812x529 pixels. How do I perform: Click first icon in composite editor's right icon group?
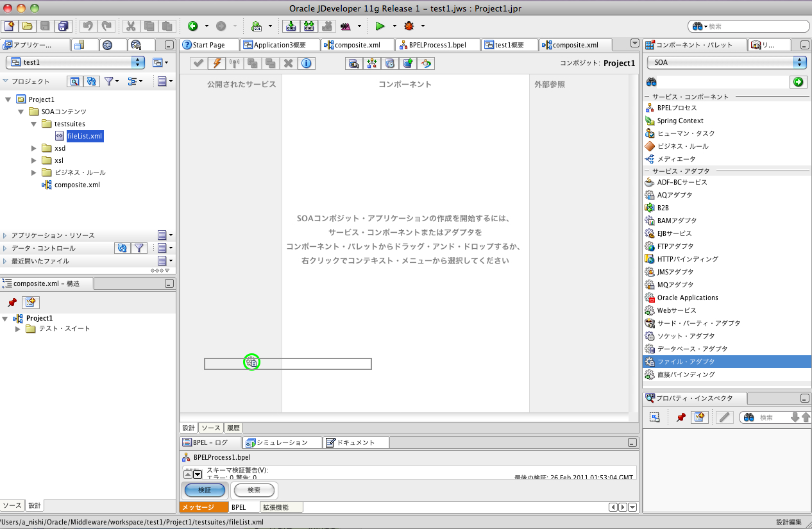[353, 63]
